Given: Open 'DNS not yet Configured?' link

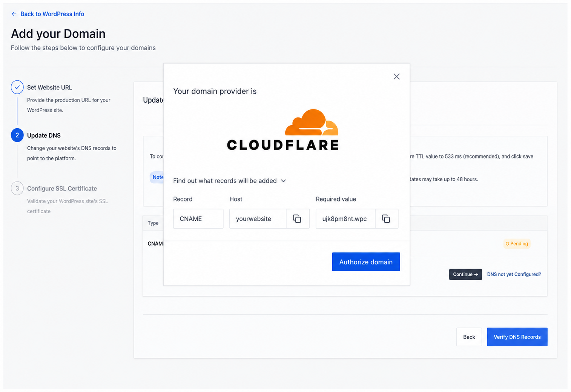Looking at the screenshot, I should tap(514, 274).
